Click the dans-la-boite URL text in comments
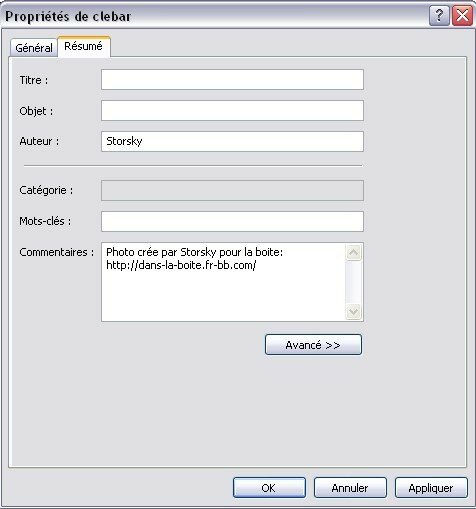This screenshot has height=509, width=476. [181, 265]
